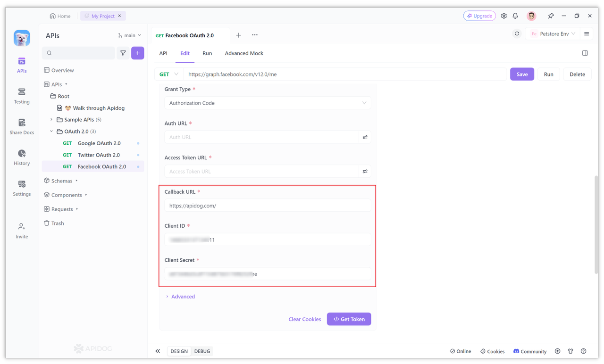Screen dimensions: 604x364
Task: Click the APIs search box
Action: [78, 53]
